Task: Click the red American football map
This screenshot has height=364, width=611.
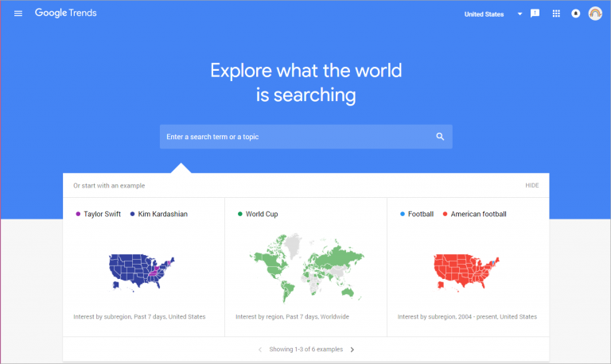Action: 466,270
